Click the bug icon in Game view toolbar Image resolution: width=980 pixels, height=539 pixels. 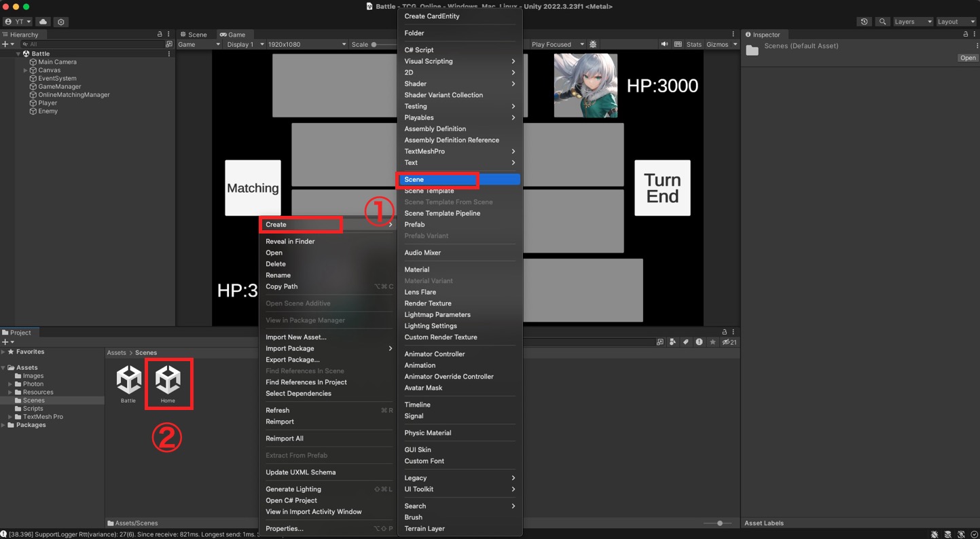coord(593,45)
